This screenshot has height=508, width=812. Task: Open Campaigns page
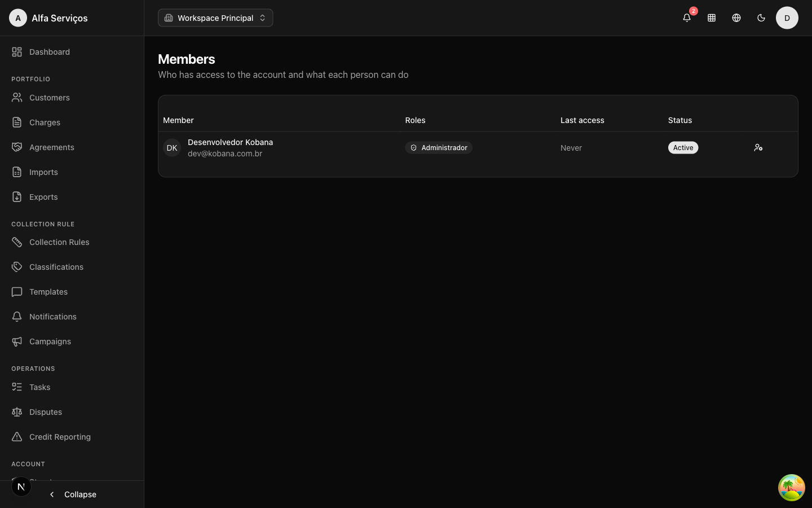[72, 341]
